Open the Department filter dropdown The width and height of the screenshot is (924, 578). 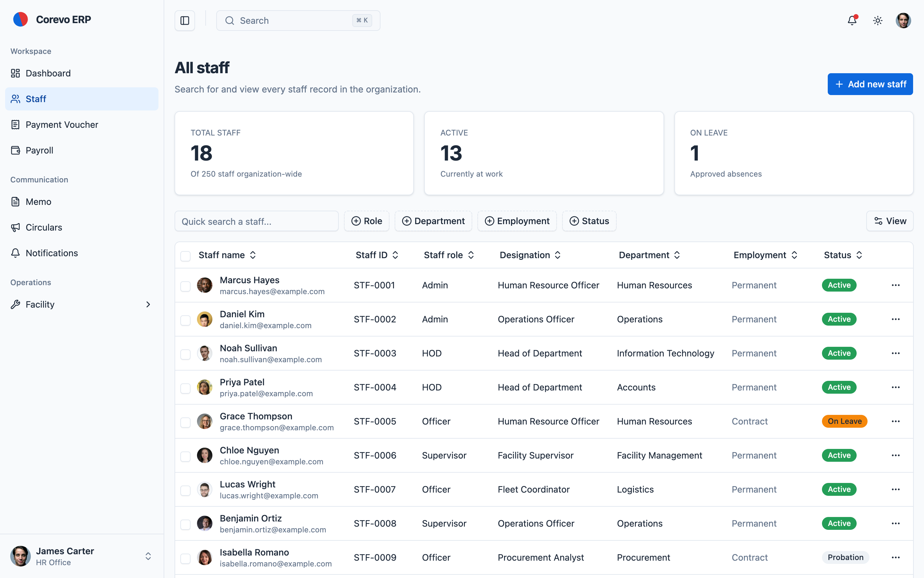coord(433,221)
